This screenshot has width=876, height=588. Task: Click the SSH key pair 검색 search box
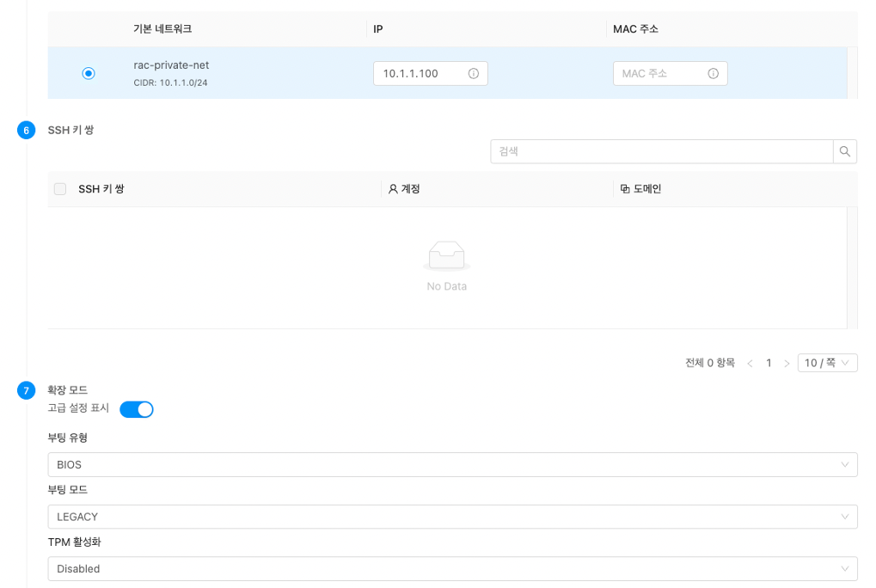[660, 151]
